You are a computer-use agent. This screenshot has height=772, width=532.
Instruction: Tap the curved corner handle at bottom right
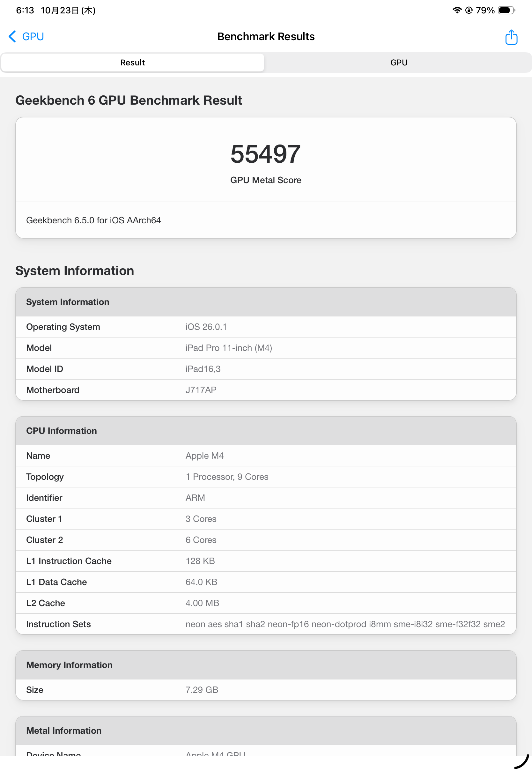click(x=522, y=762)
